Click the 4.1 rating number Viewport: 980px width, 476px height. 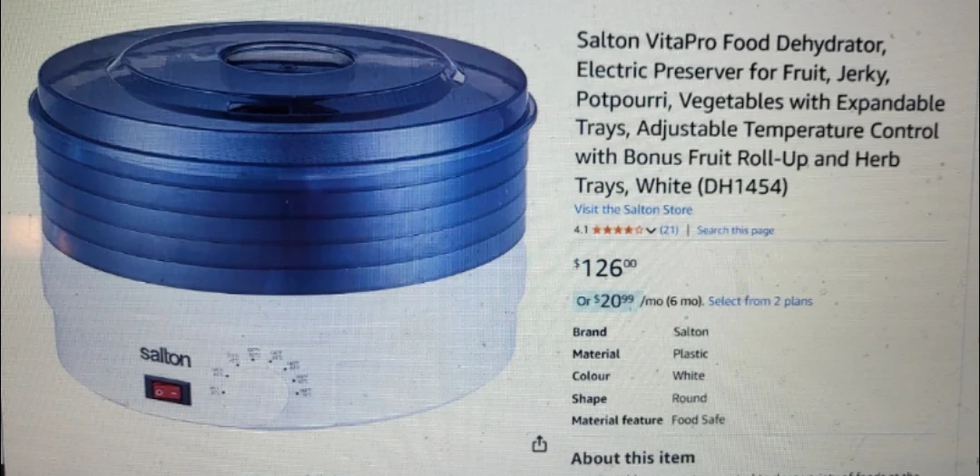pyautogui.click(x=582, y=230)
